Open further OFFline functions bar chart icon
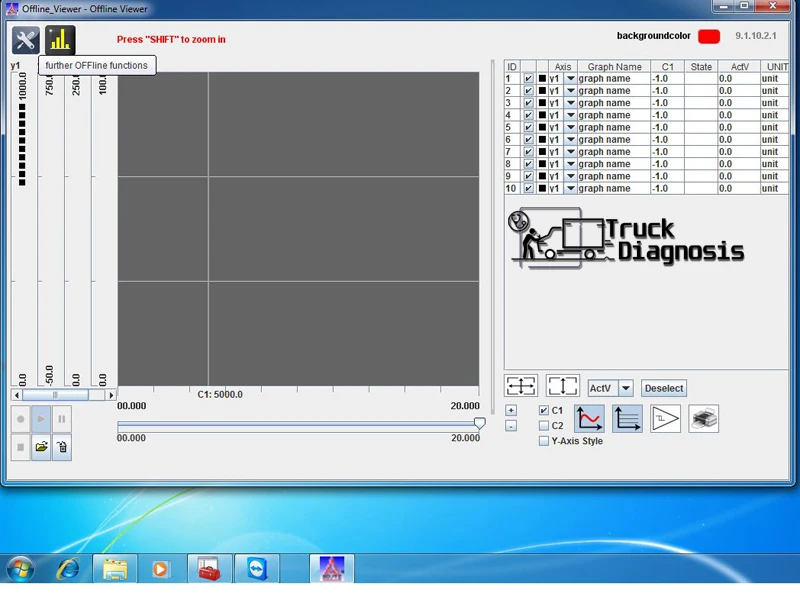 click(60, 40)
